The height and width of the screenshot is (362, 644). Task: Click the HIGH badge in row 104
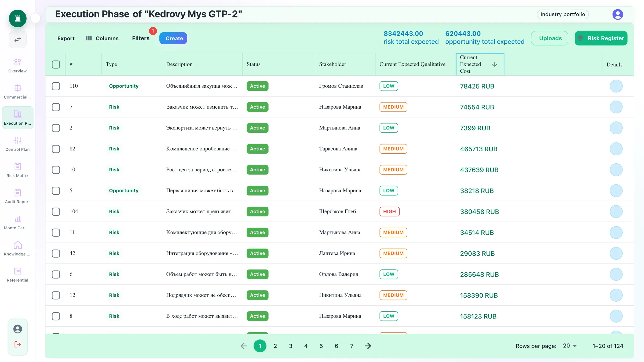pyautogui.click(x=389, y=212)
